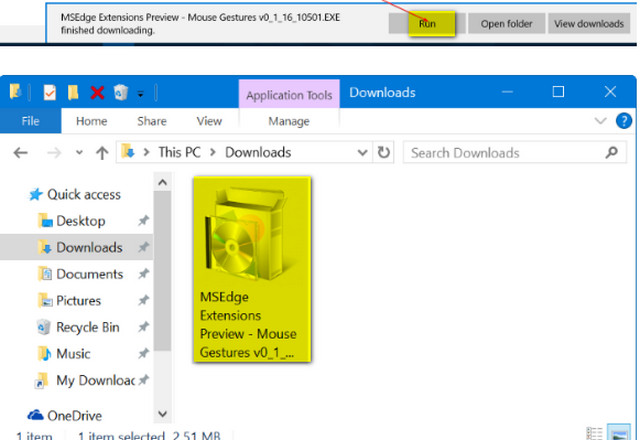Viewport: 640px width, 440px height.
Task: Go forward with the right arrow
Action: (54, 153)
